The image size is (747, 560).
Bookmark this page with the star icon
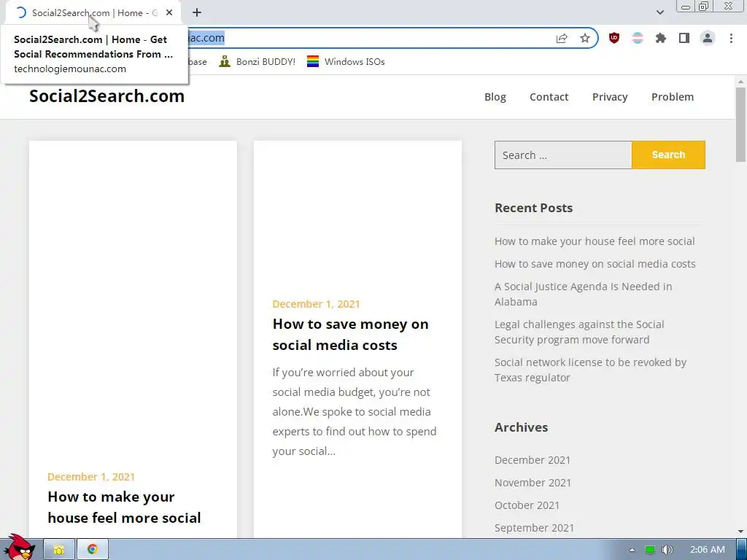[x=585, y=38]
